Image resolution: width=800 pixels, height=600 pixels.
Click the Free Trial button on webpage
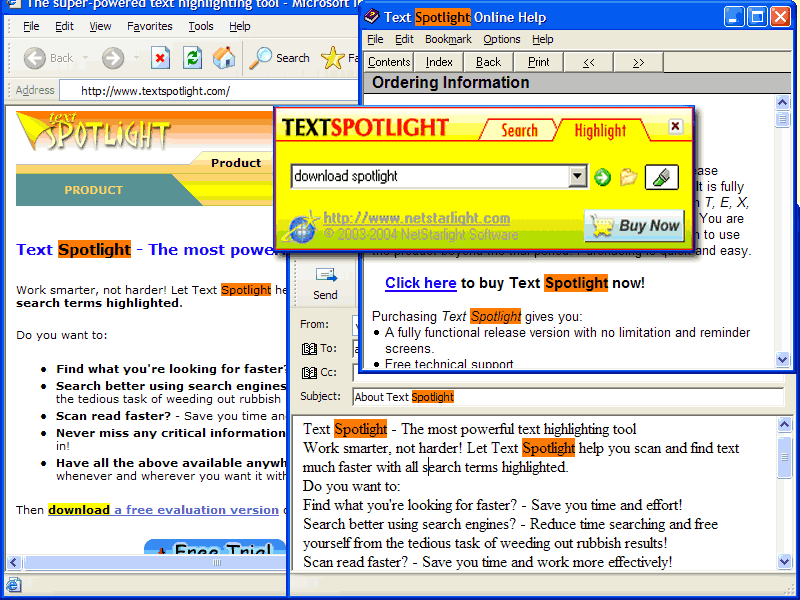(x=215, y=547)
